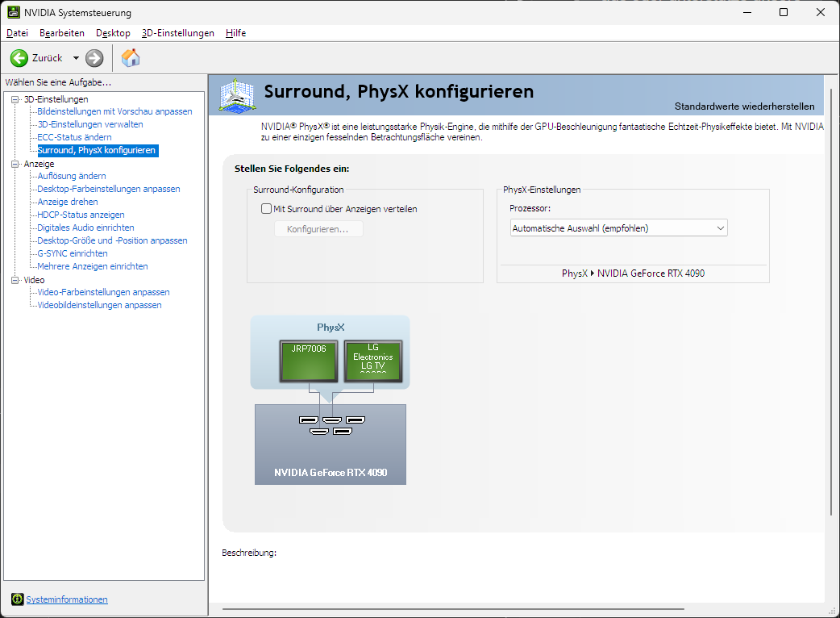This screenshot has height=618, width=840.
Task: Open Videobildeinstellungen anpassen
Action: click(100, 305)
